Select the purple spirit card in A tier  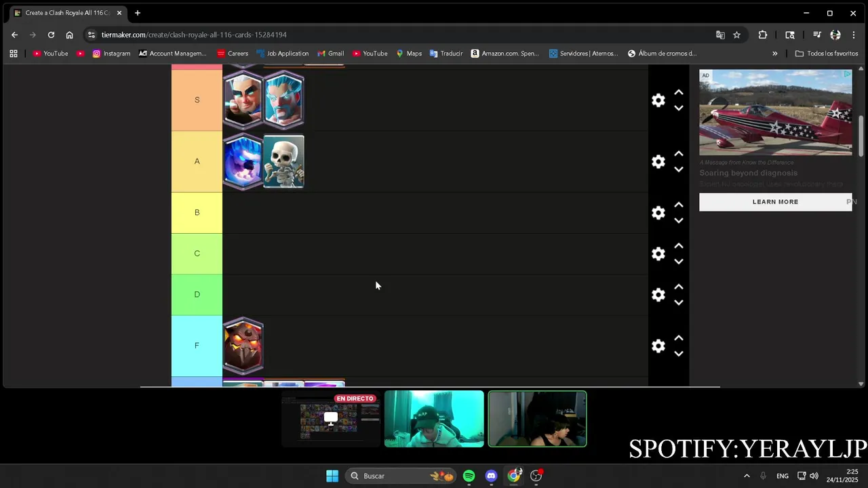pos(243,161)
